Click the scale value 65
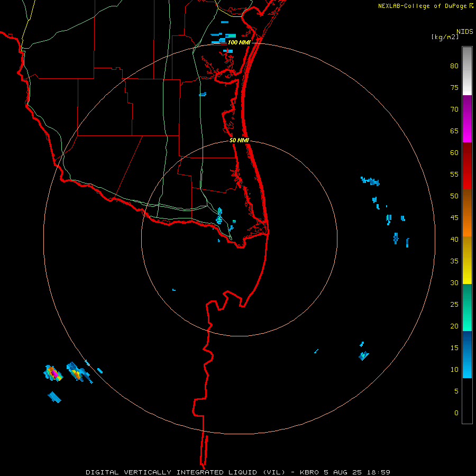This screenshot has height=476, width=476. (454, 131)
